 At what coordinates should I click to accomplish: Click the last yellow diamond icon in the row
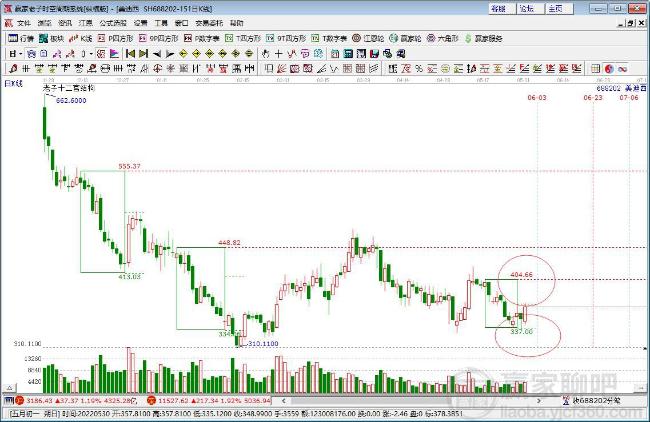pyautogui.click(x=249, y=53)
